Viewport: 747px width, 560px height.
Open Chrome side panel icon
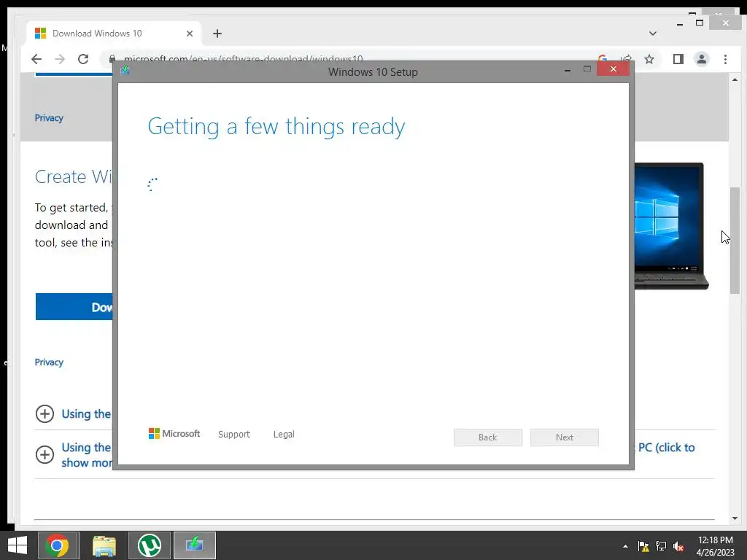[678, 59]
